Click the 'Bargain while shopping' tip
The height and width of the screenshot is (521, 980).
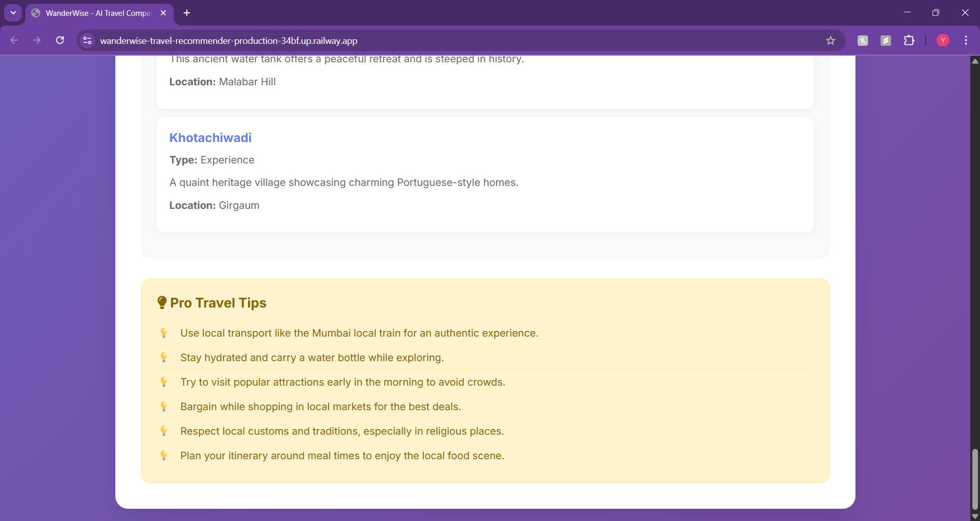321,407
